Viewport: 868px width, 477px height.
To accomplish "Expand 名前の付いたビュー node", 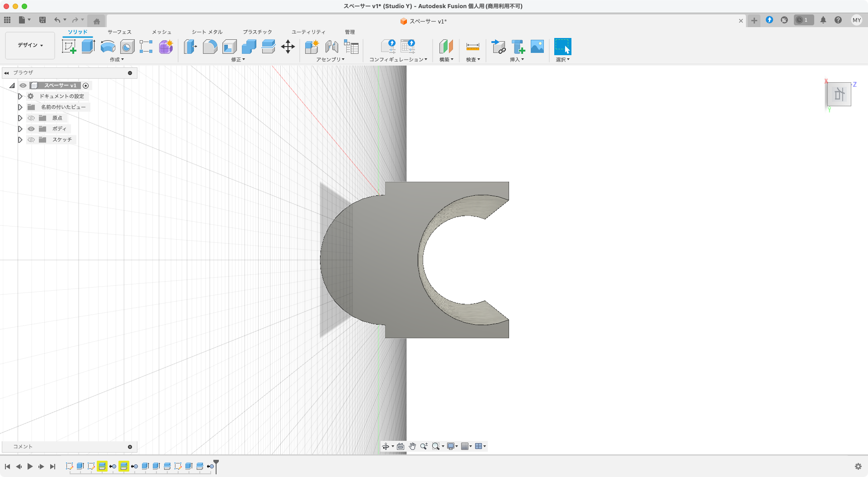I will [x=20, y=107].
